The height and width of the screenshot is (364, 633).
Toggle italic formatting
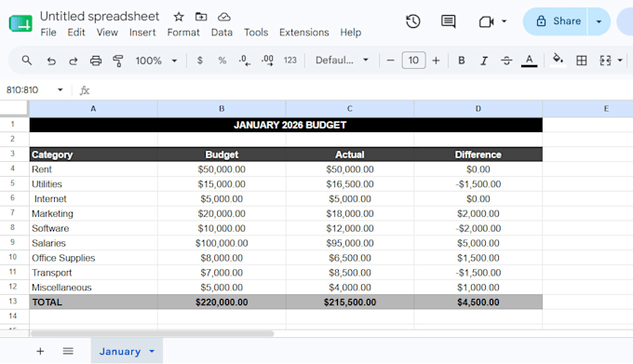[484, 61]
